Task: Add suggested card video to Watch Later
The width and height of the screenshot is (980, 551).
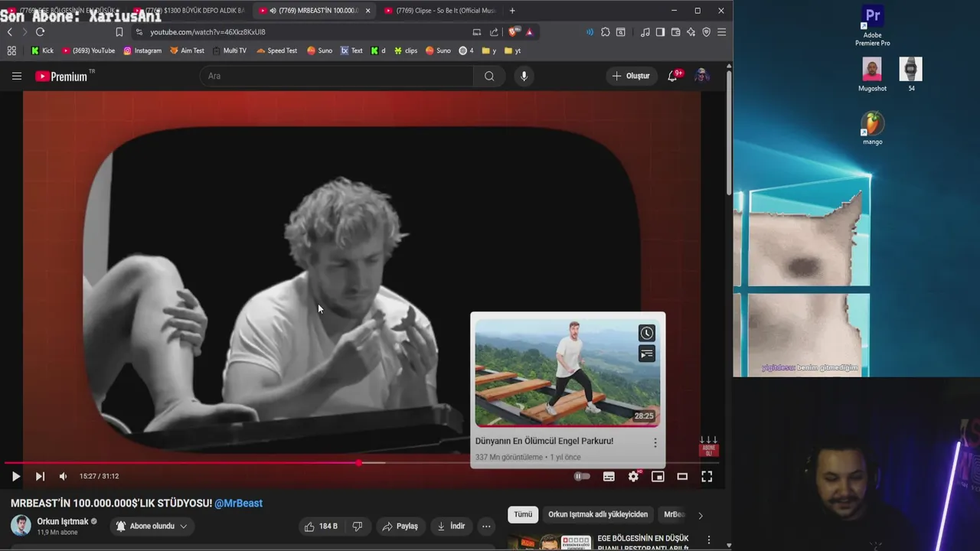Action: pos(647,333)
